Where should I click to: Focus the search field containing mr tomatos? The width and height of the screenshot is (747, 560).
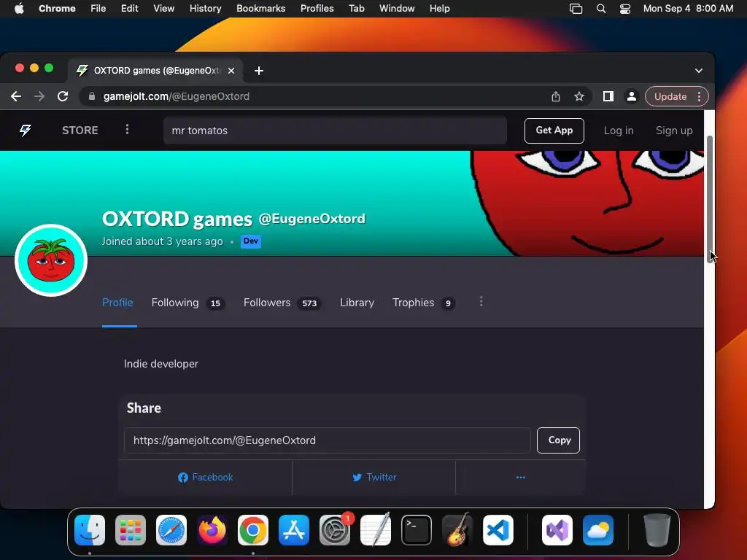[335, 131]
